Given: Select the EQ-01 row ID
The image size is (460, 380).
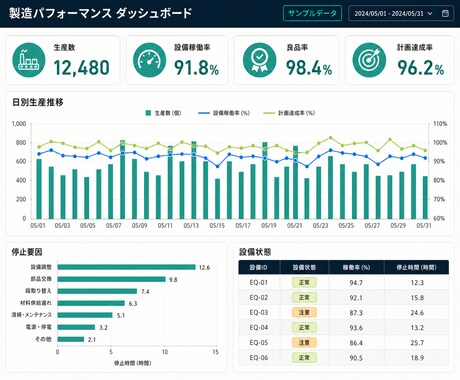Looking at the screenshot, I should pyautogui.click(x=259, y=283).
